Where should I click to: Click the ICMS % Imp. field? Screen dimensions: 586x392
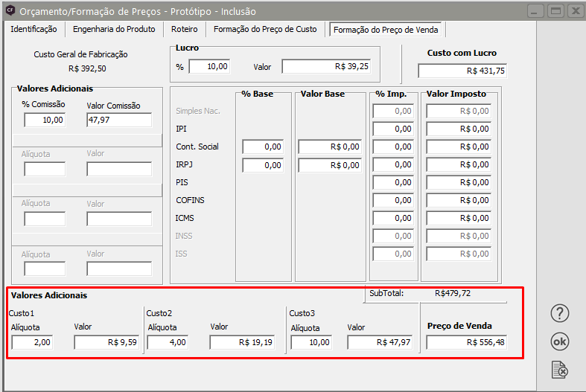tap(393, 219)
